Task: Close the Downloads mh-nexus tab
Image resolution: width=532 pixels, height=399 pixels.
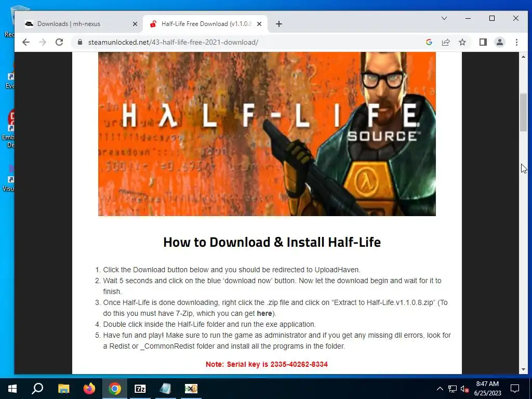Action: pyautogui.click(x=135, y=24)
